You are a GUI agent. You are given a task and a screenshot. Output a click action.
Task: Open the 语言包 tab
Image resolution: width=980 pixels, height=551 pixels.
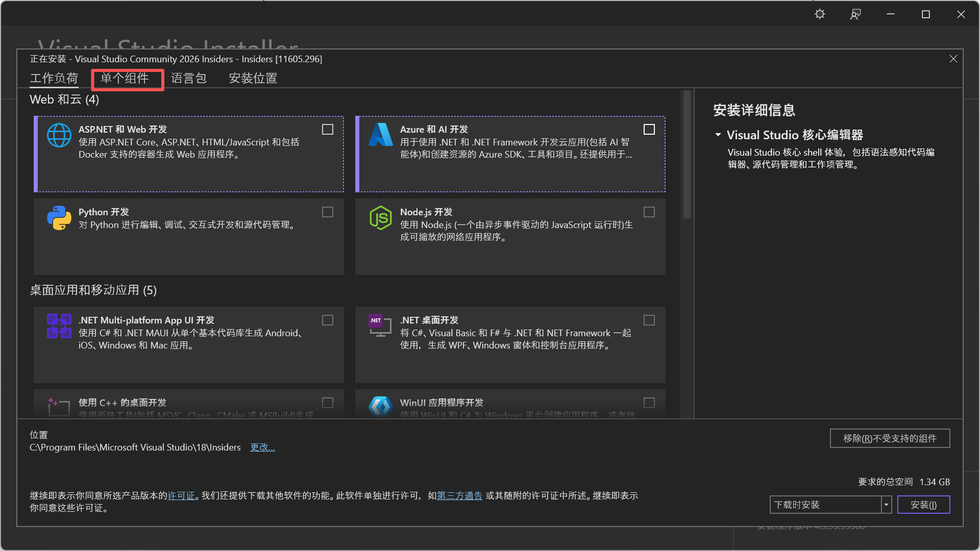tap(189, 79)
